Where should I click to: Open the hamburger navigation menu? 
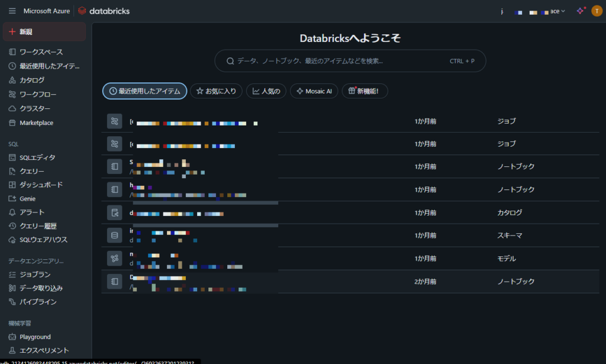[x=12, y=11]
